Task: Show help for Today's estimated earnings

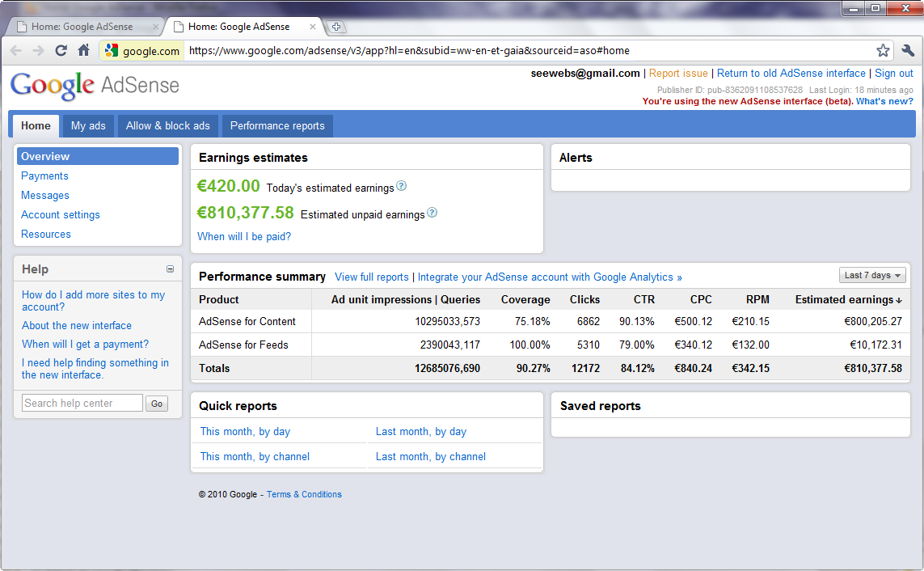Action: (401, 186)
